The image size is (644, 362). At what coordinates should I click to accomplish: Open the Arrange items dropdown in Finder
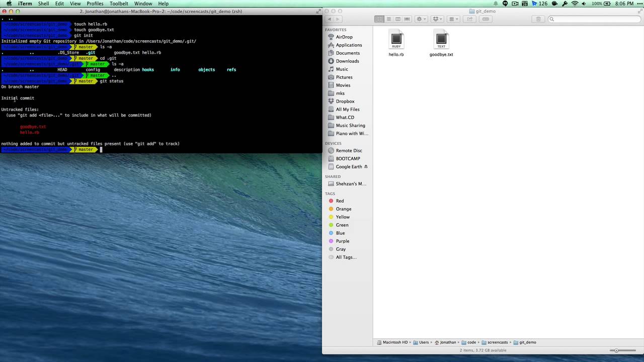tap(453, 19)
